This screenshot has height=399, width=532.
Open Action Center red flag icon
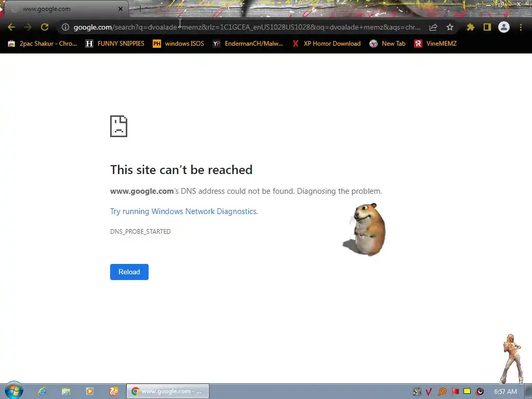(x=455, y=392)
